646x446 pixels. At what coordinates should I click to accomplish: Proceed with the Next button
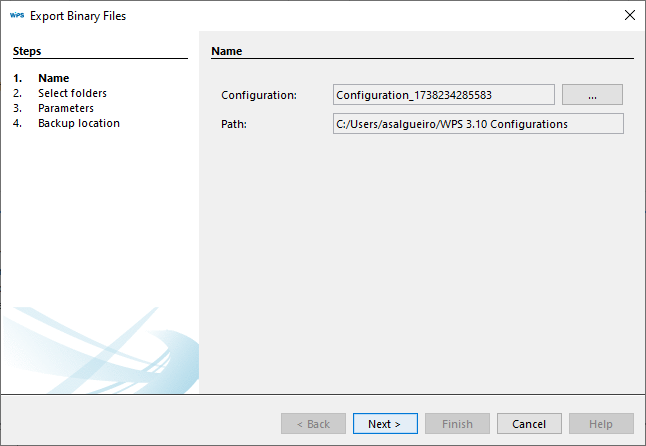tap(385, 424)
